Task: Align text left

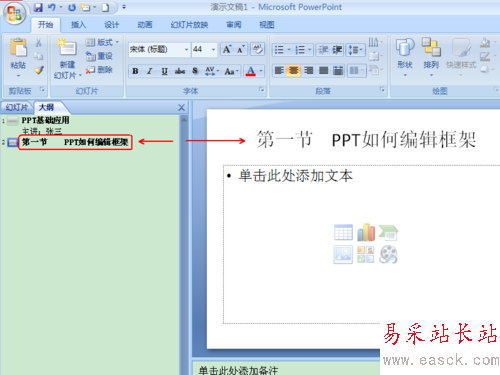Action: (x=279, y=70)
